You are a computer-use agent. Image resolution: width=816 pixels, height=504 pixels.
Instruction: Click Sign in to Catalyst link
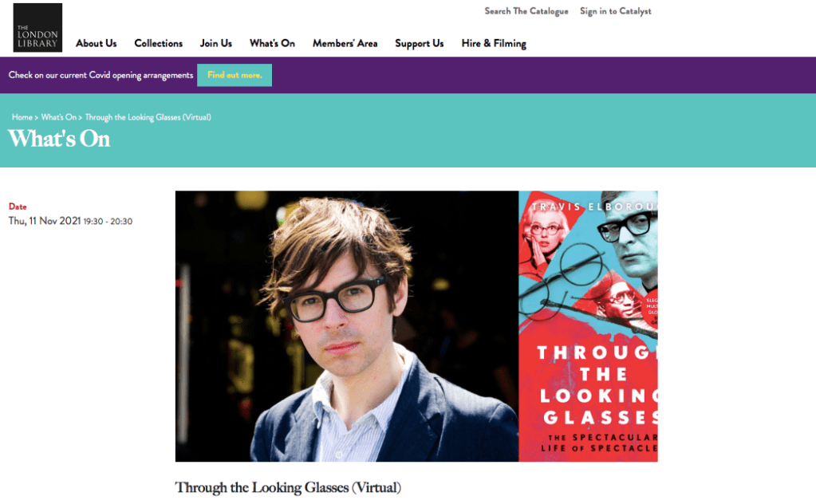pyautogui.click(x=616, y=11)
